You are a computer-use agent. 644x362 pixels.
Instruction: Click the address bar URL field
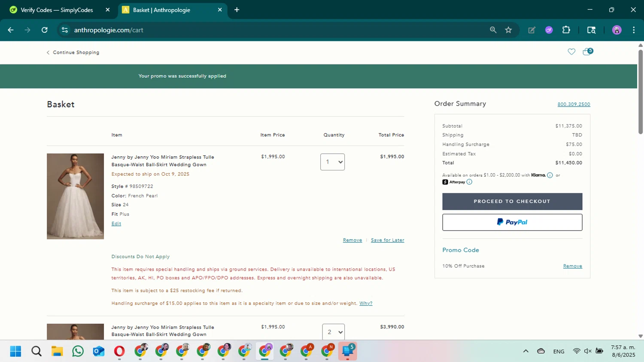click(275, 30)
